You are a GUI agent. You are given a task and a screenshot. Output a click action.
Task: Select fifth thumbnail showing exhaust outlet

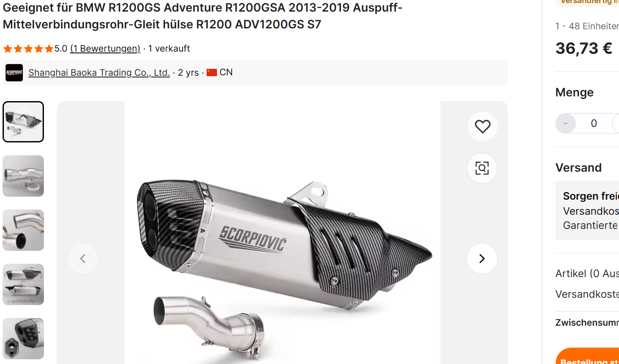(x=23, y=339)
